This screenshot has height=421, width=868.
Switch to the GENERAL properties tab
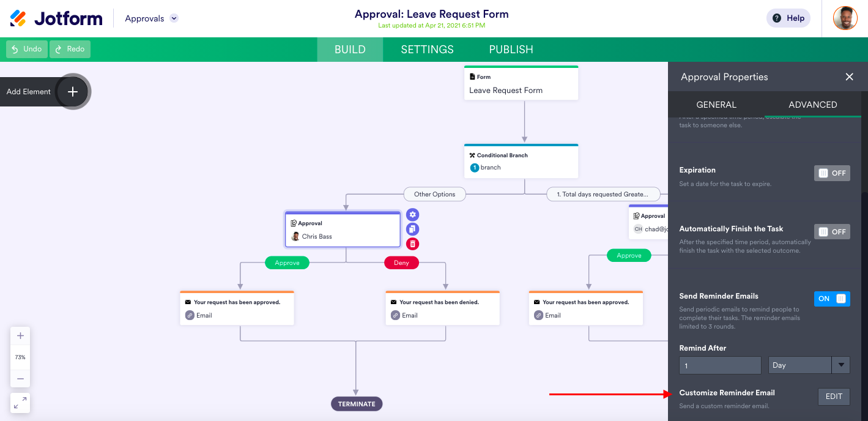(716, 105)
